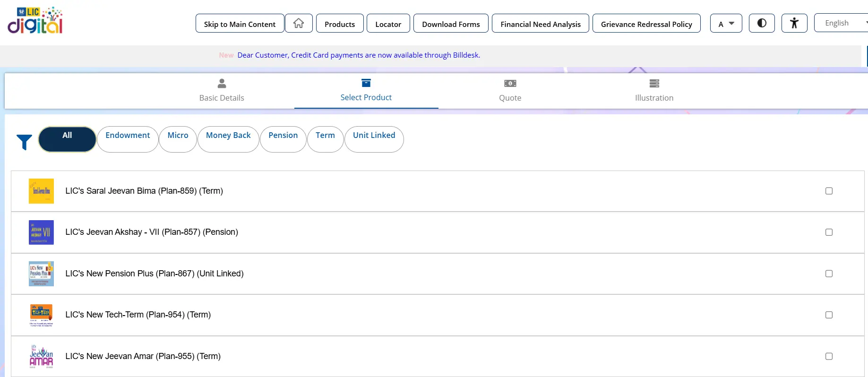Filter products by Endowment
This screenshot has height=377, width=868.
pyautogui.click(x=128, y=139)
